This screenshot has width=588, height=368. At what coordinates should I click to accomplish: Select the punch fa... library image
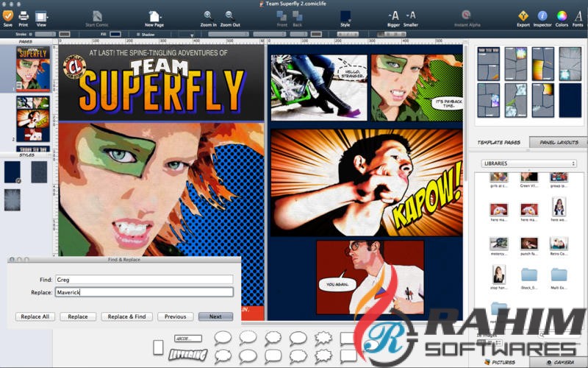coord(528,244)
